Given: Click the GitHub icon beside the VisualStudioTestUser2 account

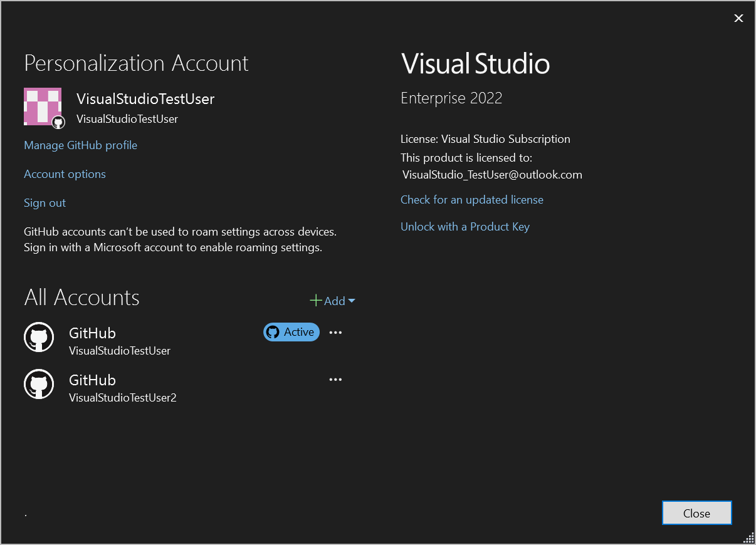Looking at the screenshot, I should [39, 384].
